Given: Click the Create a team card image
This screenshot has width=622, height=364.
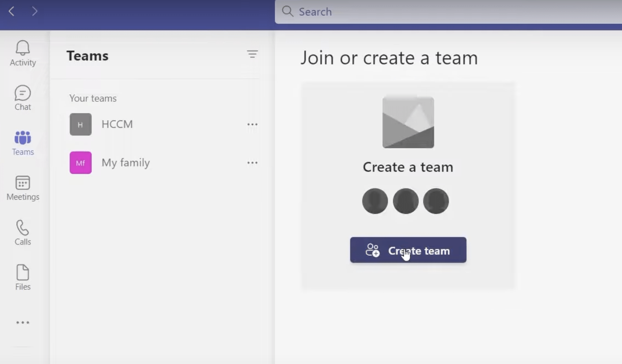Looking at the screenshot, I should pos(408,122).
